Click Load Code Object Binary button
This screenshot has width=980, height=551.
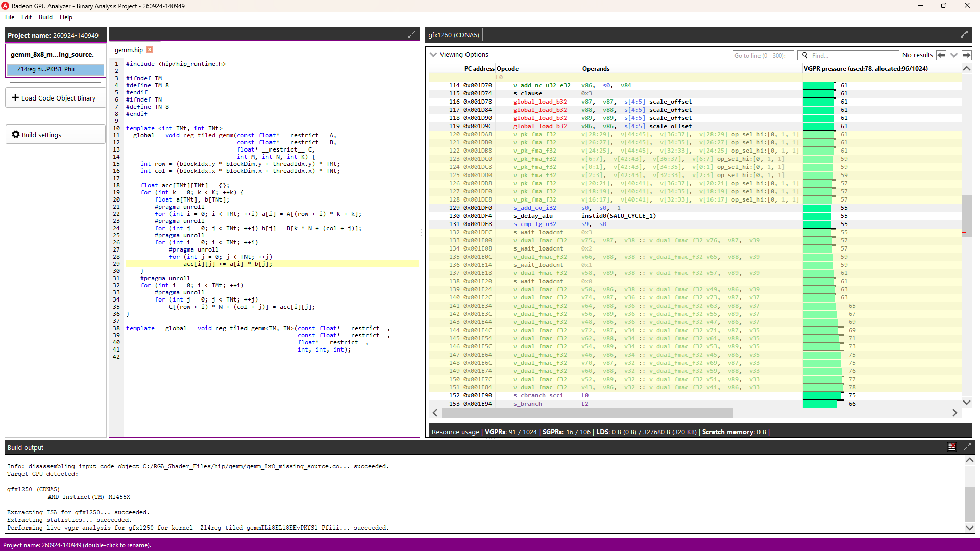tap(56, 98)
